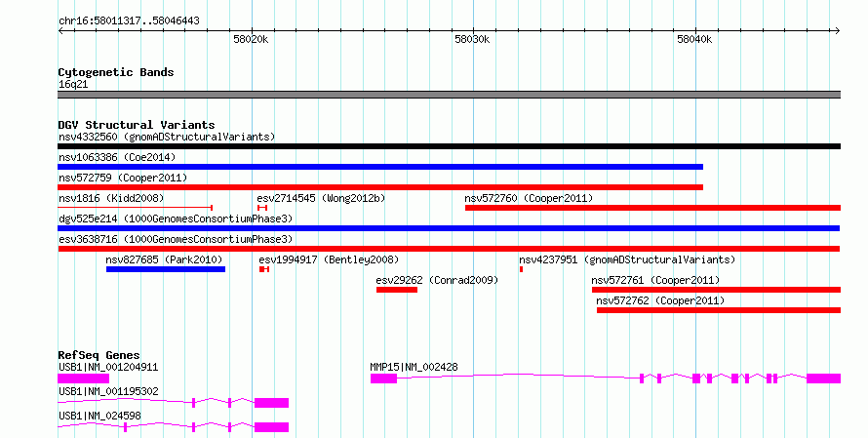Select the thin red nsv1816 variant line
The width and height of the screenshot is (868, 438).
click(136, 208)
